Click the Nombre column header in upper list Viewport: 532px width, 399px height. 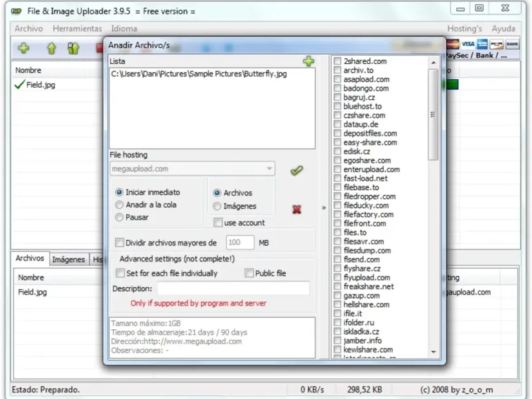pyautogui.click(x=28, y=70)
